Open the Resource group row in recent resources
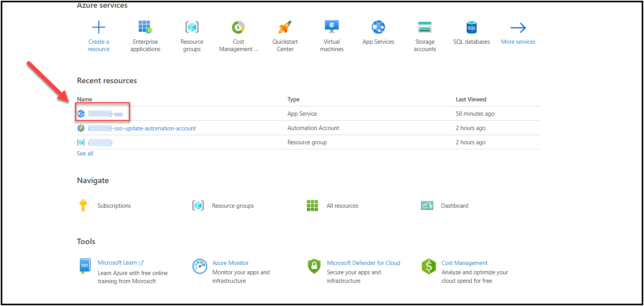Image resolution: width=644 pixels, height=306 pixels. (x=100, y=143)
